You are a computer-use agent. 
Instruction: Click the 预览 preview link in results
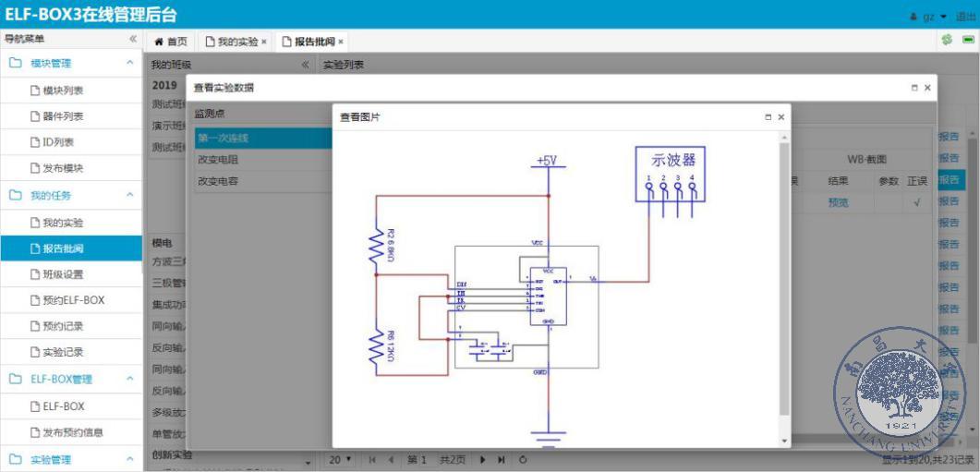838,203
